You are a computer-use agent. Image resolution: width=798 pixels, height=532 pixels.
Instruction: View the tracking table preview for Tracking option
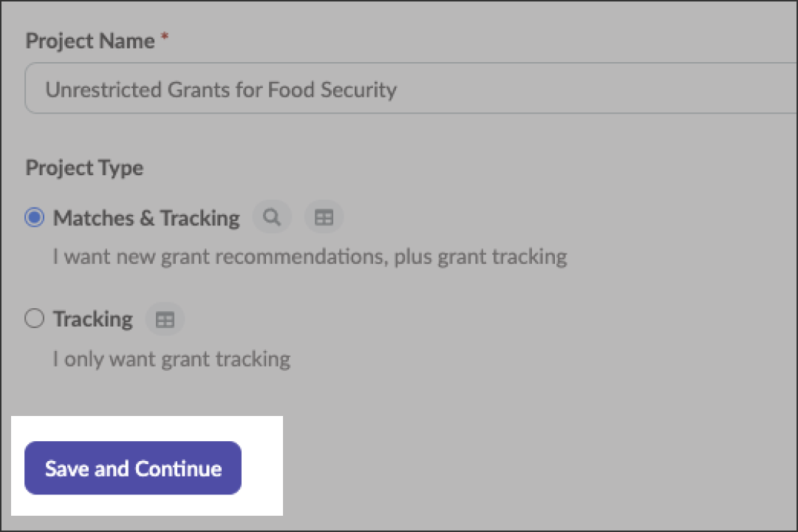point(164,318)
